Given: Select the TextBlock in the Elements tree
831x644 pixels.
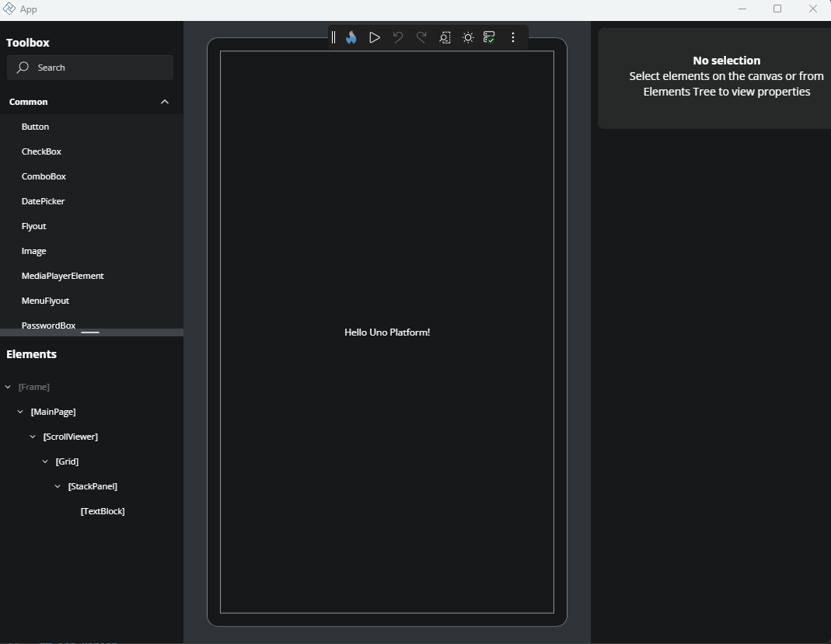Looking at the screenshot, I should point(103,510).
